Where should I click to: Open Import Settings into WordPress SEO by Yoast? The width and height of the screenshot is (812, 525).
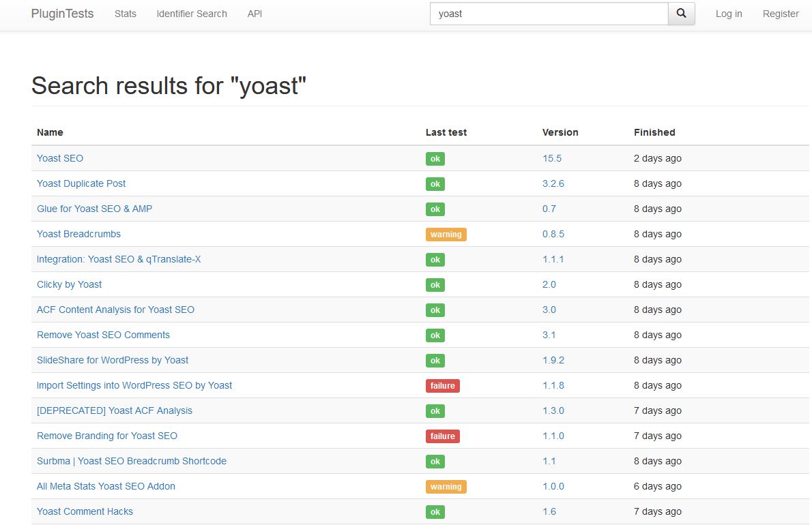pyautogui.click(x=134, y=385)
